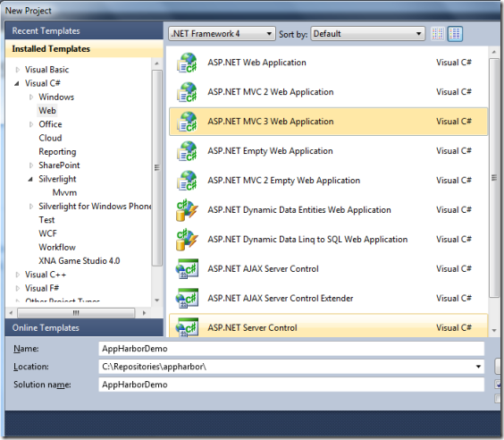Image resolution: width=504 pixels, height=440 pixels.
Task: Click the tree panel's scroll-up arrow
Action: (157, 63)
